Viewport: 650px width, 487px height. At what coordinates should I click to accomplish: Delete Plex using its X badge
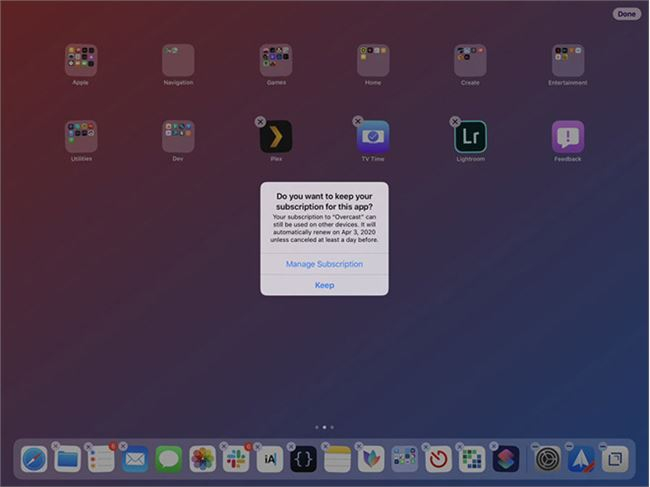(x=260, y=121)
